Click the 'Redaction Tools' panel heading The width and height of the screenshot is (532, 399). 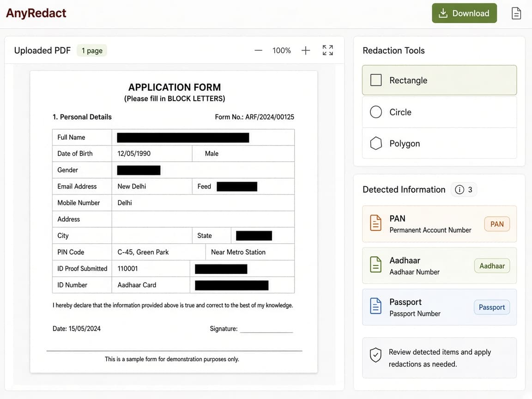(393, 50)
